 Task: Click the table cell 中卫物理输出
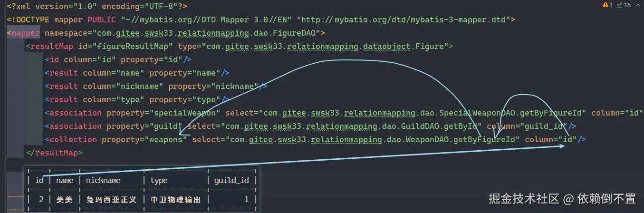(175, 200)
